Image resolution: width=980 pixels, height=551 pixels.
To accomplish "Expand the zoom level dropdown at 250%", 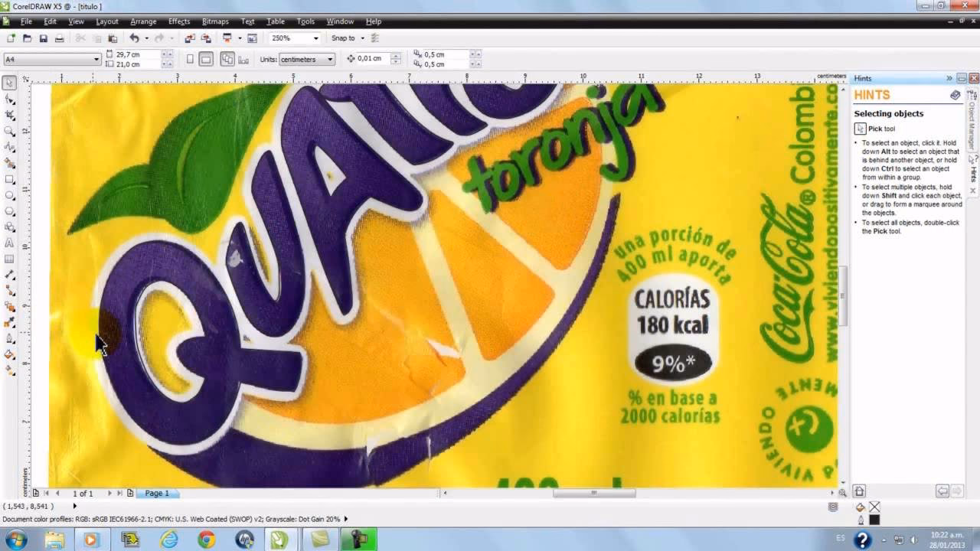I will pyautogui.click(x=315, y=37).
